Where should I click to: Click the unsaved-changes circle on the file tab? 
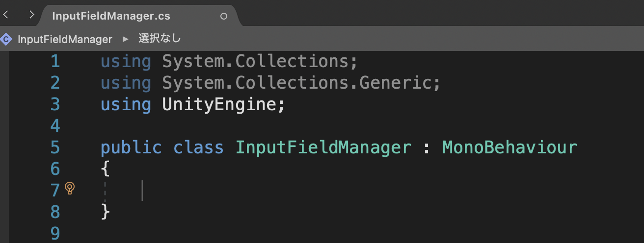click(224, 16)
